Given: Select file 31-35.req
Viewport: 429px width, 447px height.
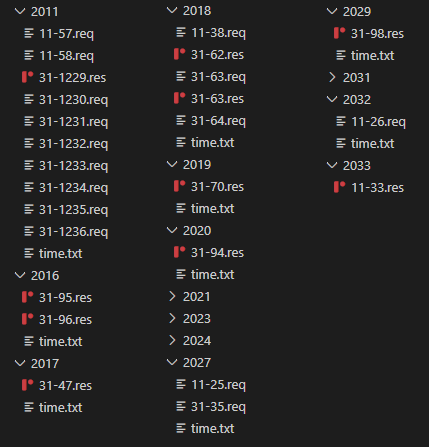Looking at the screenshot, I should tap(218, 407).
